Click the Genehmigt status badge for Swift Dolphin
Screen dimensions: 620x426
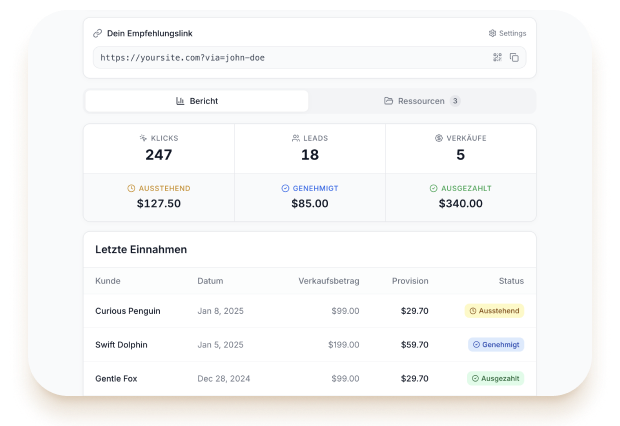[496, 345]
